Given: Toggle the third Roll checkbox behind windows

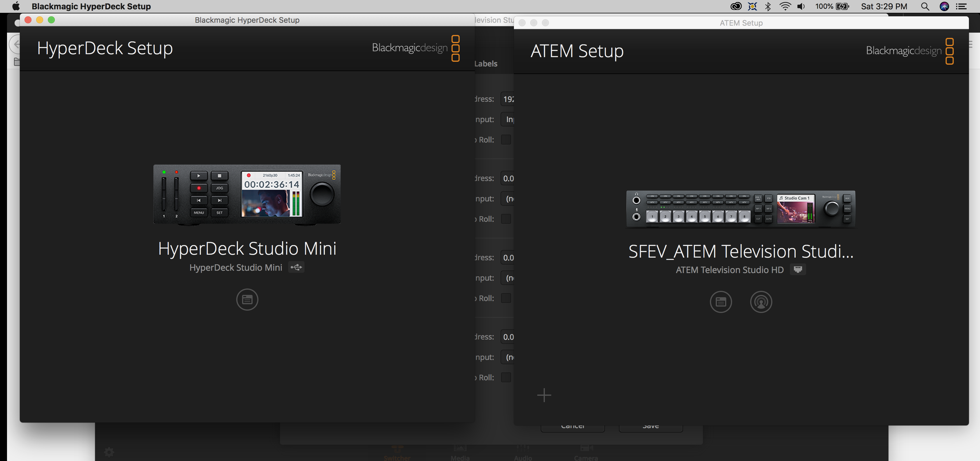Looking at the screenshot, I should point(505,298).
